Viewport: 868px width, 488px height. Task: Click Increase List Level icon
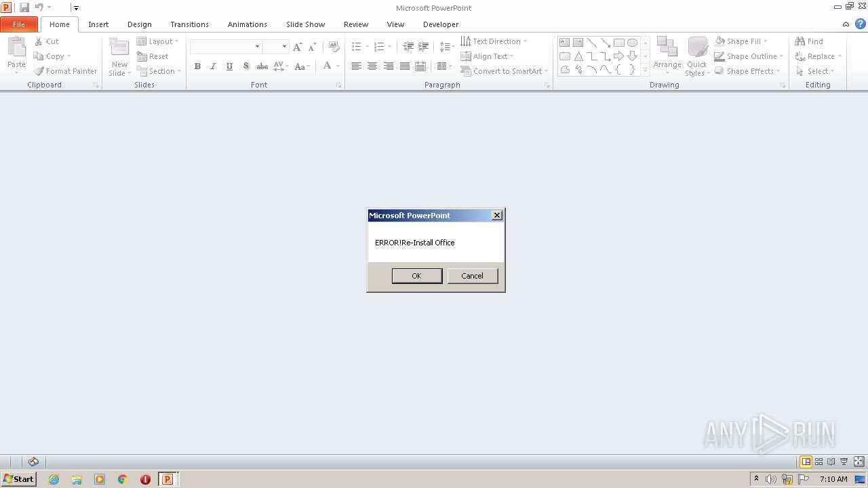coord(423,47)
